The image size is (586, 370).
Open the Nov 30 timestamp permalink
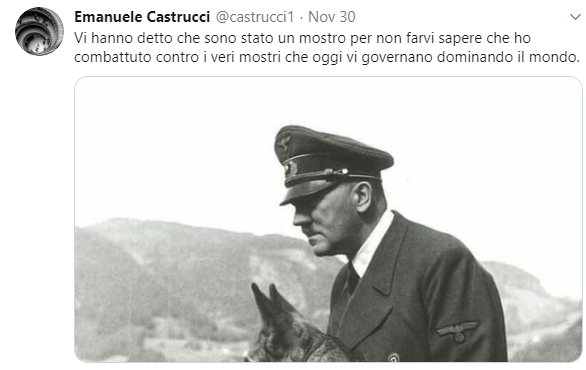pyautogui.click(x=331, y=17)
